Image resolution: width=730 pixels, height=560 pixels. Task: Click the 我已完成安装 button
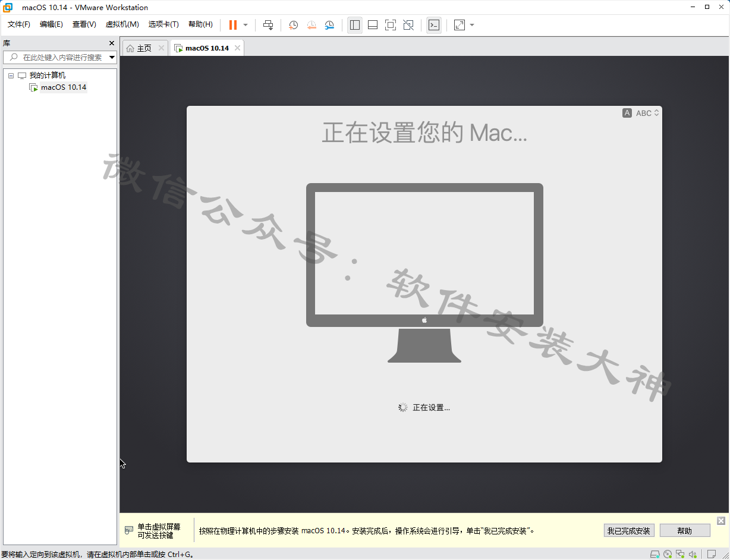coord(629,531)
